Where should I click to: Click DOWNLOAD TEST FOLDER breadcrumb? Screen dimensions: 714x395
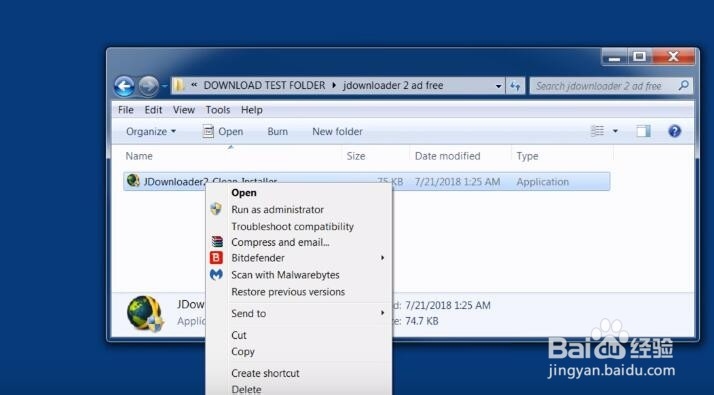click(264, 85)
